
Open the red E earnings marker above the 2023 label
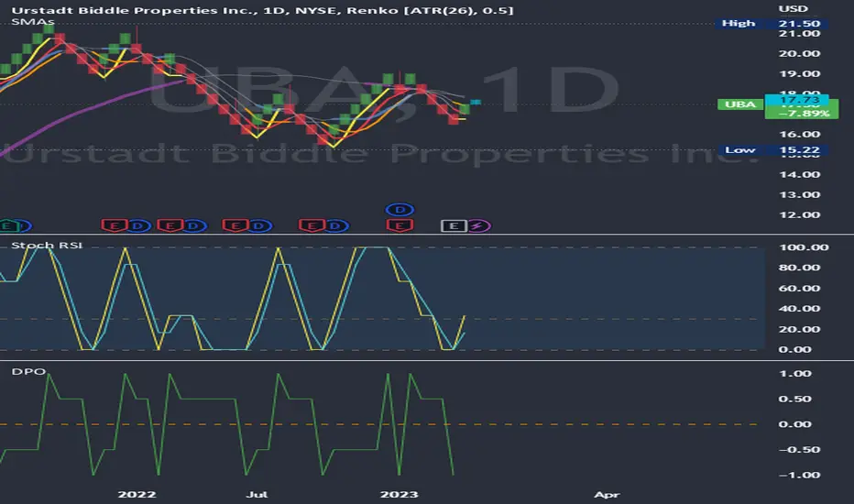pos(400,225)
